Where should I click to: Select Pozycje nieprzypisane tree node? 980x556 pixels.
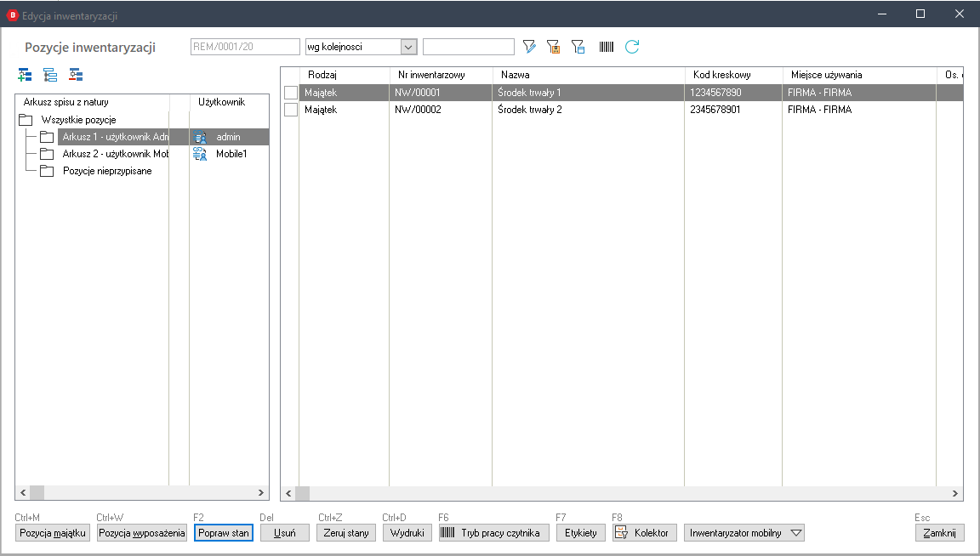(x=107, y=171)
